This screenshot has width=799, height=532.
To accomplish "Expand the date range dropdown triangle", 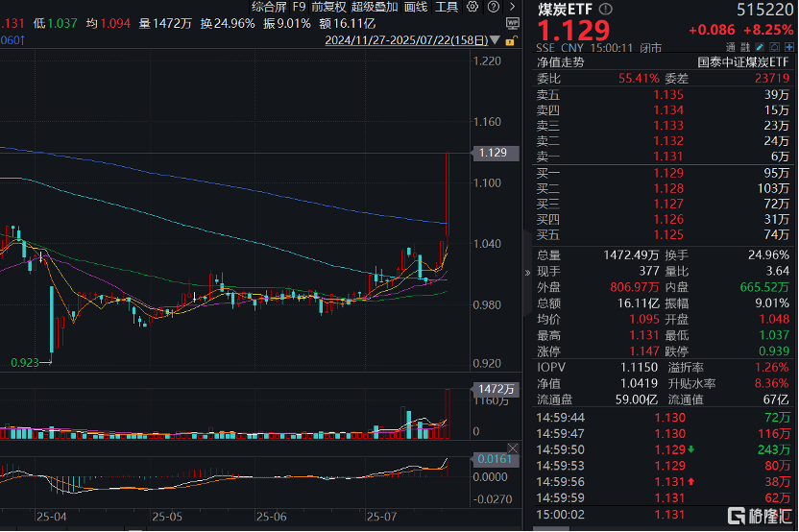I will (495, 39).
